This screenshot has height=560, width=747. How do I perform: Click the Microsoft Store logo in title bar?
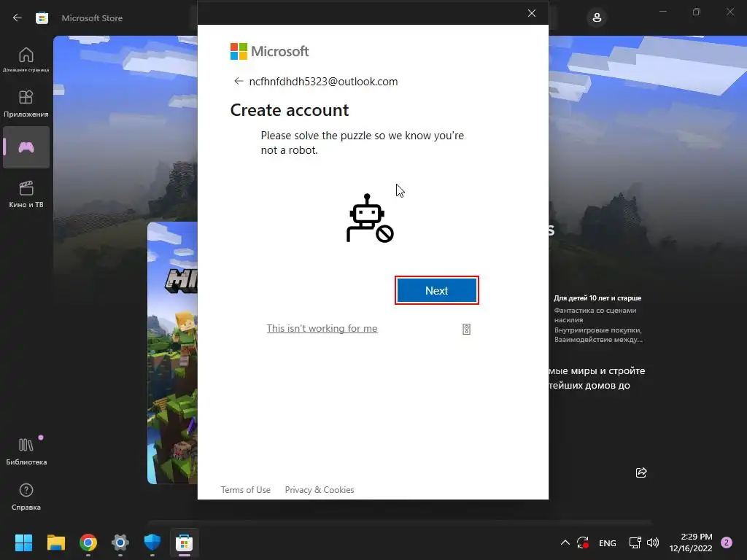[x=42, y=18]
